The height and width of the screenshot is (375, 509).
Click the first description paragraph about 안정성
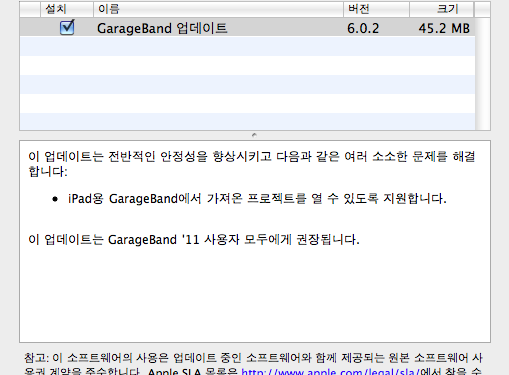[252, 164]
